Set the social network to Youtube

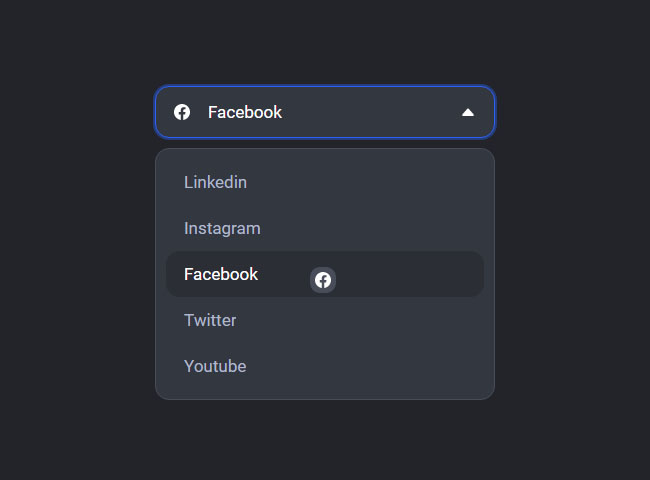pos(215,366)
